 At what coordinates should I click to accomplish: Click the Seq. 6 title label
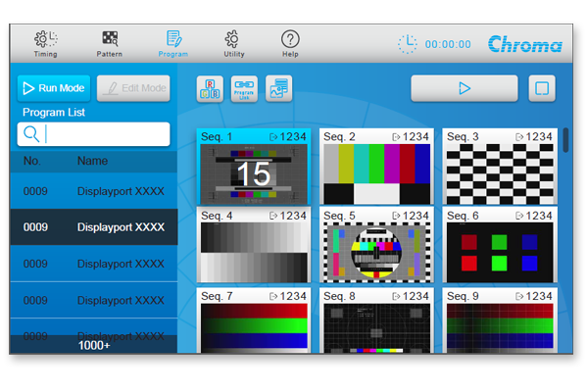point(463,216)
